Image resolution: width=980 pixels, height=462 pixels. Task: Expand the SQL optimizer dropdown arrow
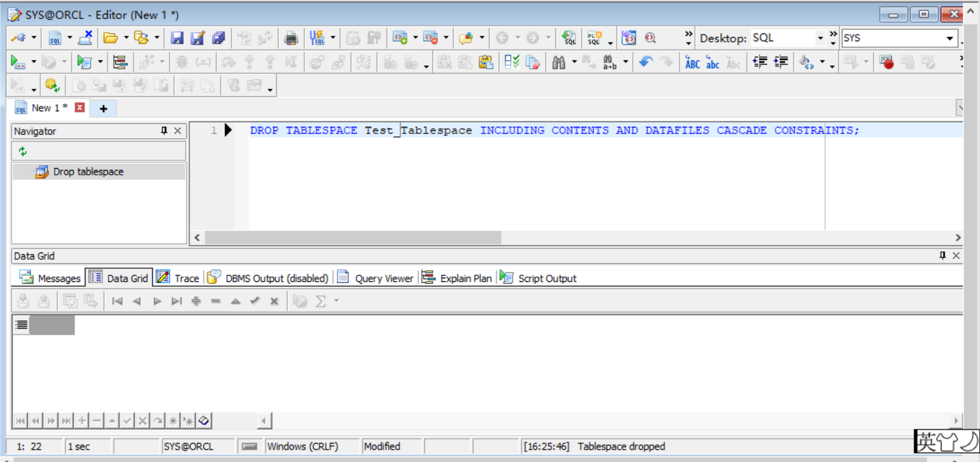pyautogui.click(x=333, y=38)
